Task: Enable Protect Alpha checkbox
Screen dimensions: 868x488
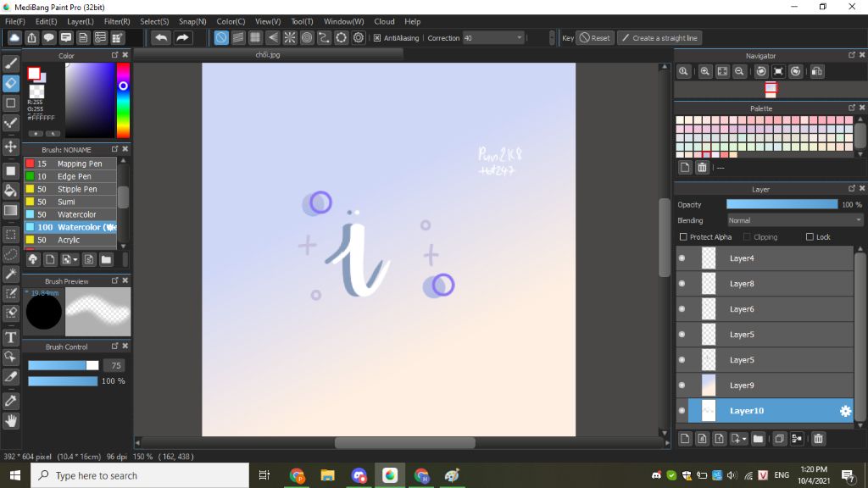Action: [x=683, y=237]
